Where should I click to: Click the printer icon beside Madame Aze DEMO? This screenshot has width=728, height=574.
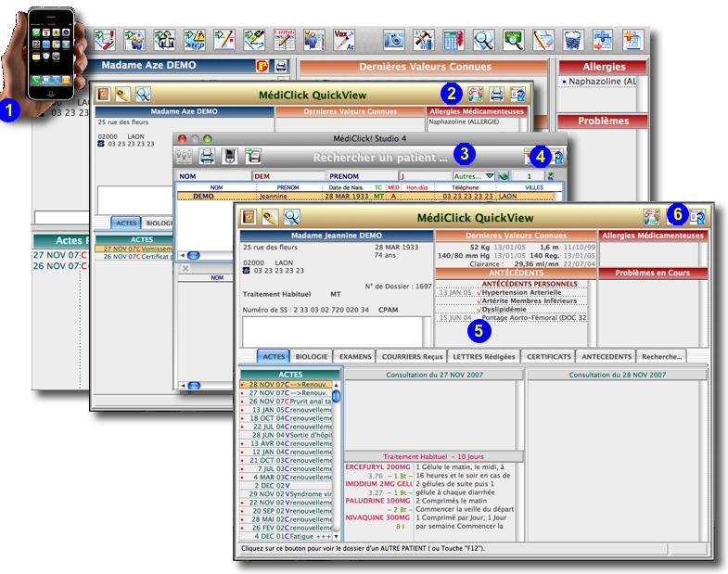(281, 66)
